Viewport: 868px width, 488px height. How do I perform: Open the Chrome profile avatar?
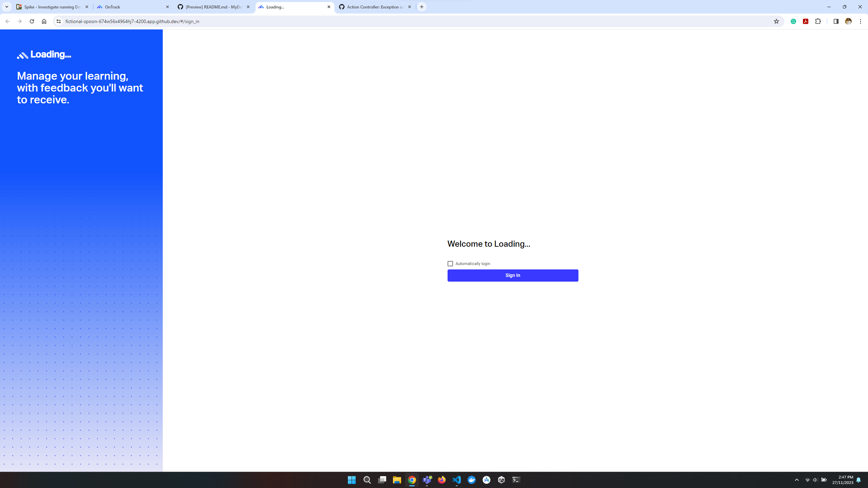[848, 21]
